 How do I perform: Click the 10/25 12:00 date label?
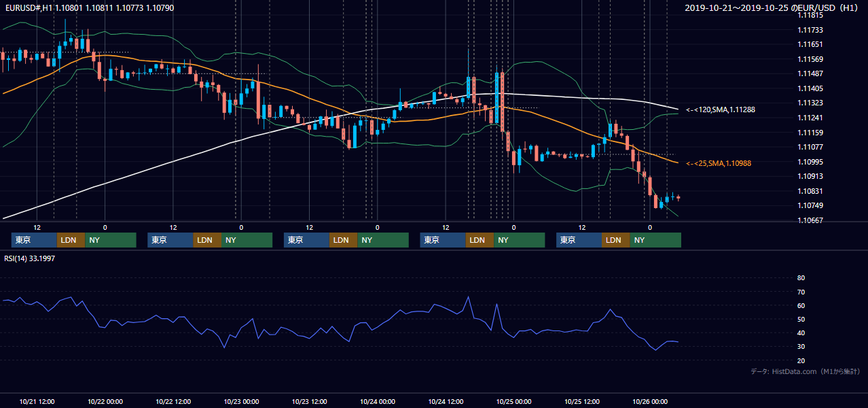click(582, 401)
